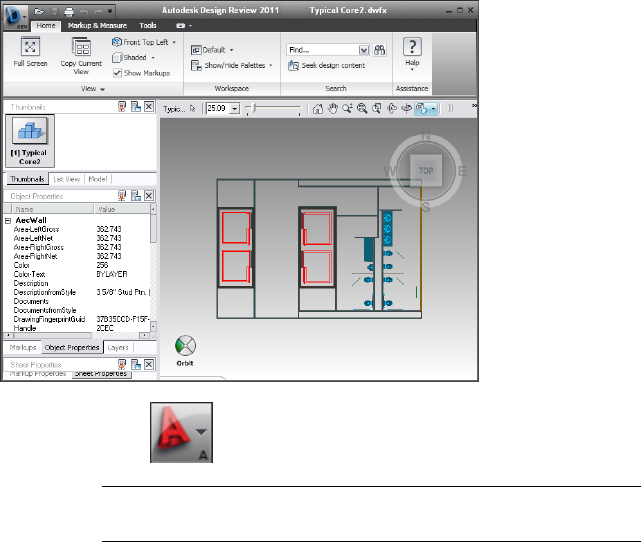Click the ribbon minimize toggle icon
Screen dimensions: 641x542
click(180, 25)
